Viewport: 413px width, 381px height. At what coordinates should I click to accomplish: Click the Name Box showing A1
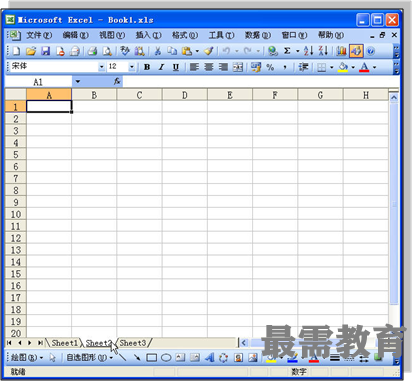38,82
